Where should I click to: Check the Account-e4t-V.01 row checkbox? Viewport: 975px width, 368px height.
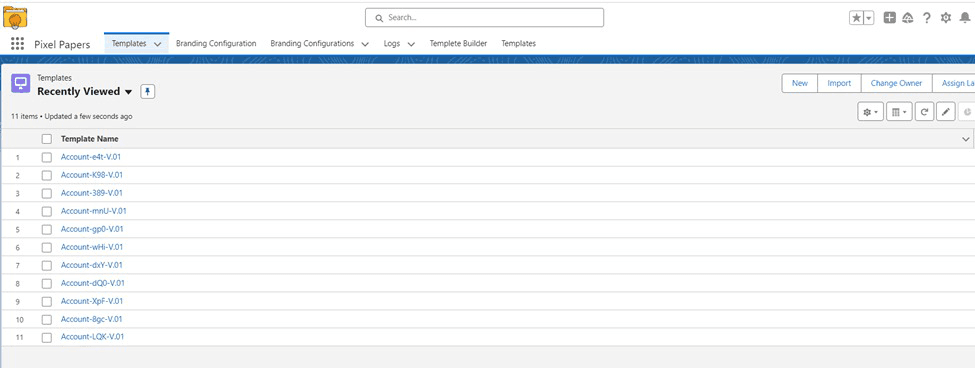pyautogui.click(x=47, y=158)
